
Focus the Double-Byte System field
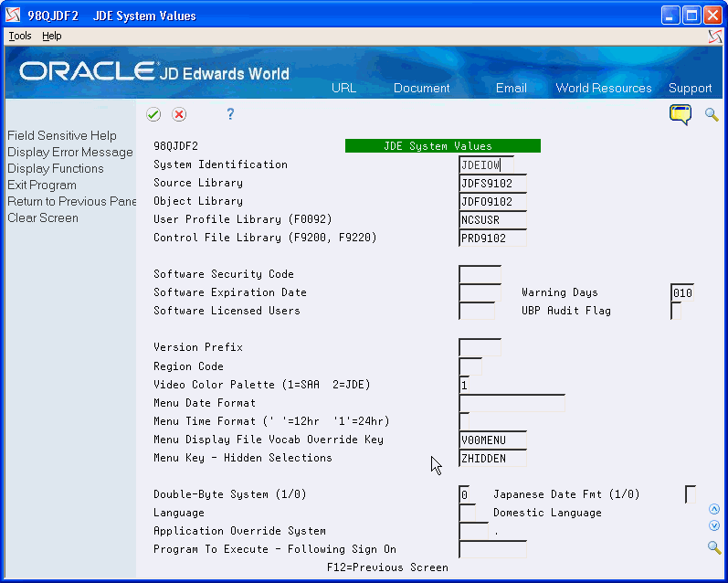point(464,494)
